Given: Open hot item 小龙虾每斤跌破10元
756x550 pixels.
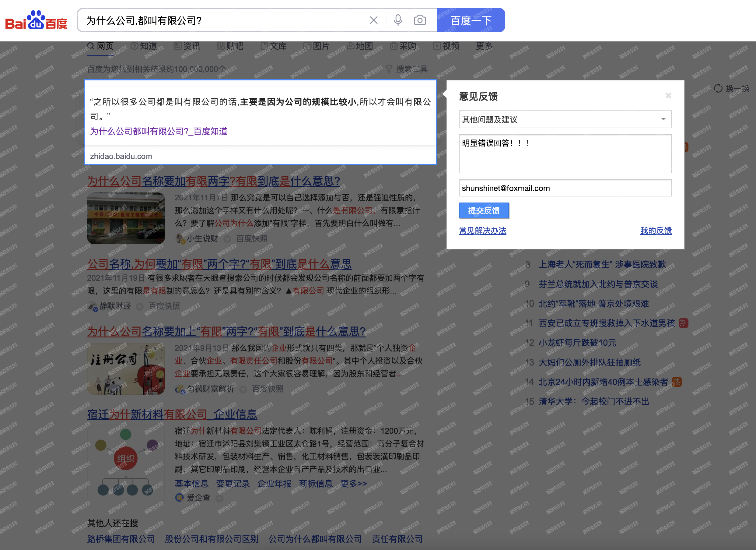Looking at the screenshot, I should (x=577, y=343).
